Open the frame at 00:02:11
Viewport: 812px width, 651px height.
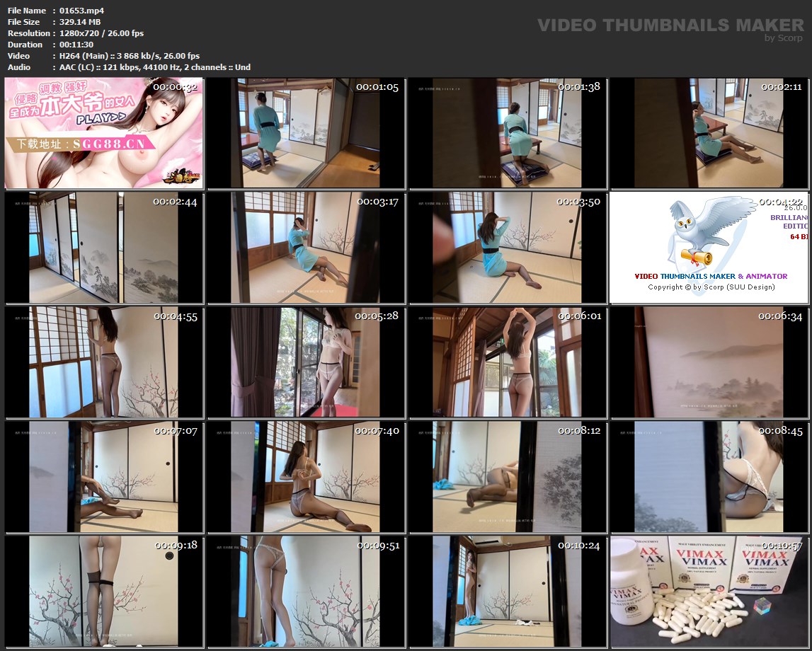point(710,133)
